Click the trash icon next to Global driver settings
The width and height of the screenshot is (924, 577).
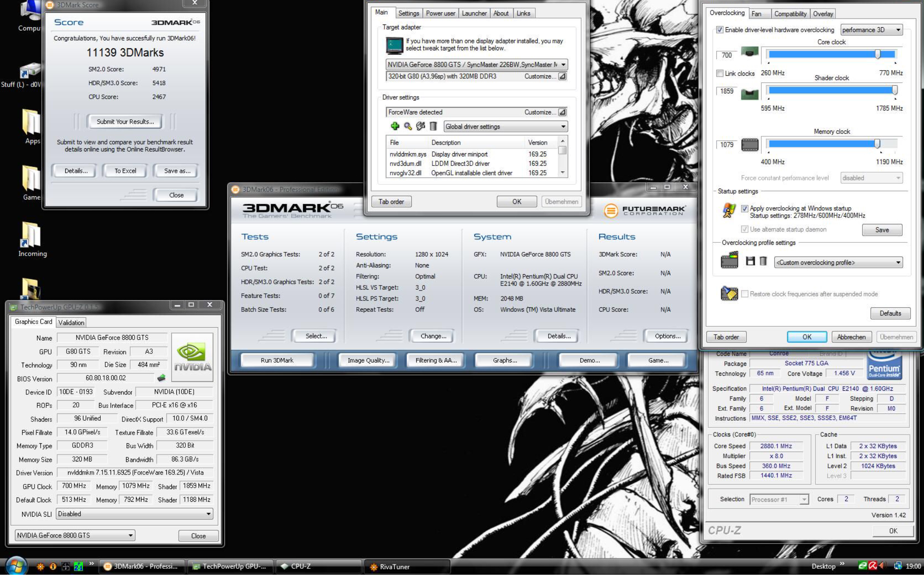click(433, 126)
